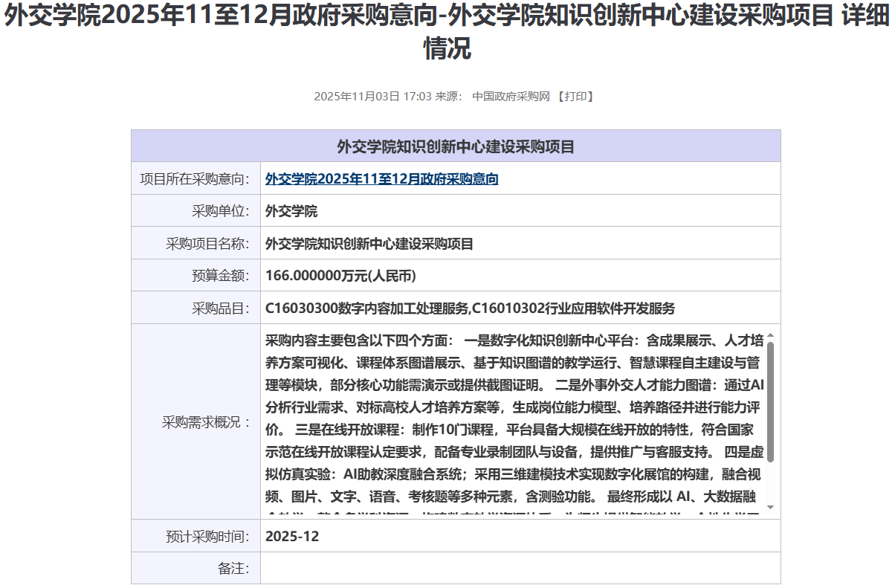The image size is (895, 588).
Task: Click the 【打印】 print link
Action: coord(575,97)
